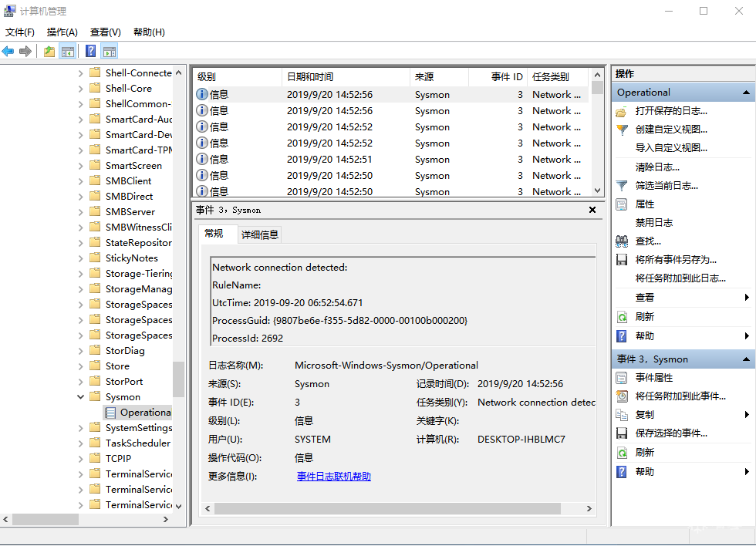This screenshot has height=546, width=756.
Task: Close the event preview pane with X
Action: (592, 210)
